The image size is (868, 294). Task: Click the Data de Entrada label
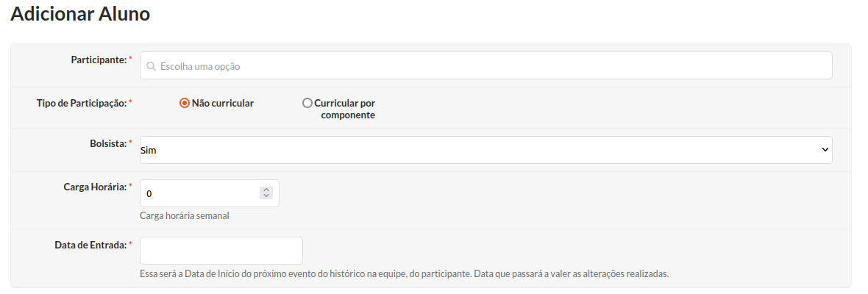[x=90, y=244]
